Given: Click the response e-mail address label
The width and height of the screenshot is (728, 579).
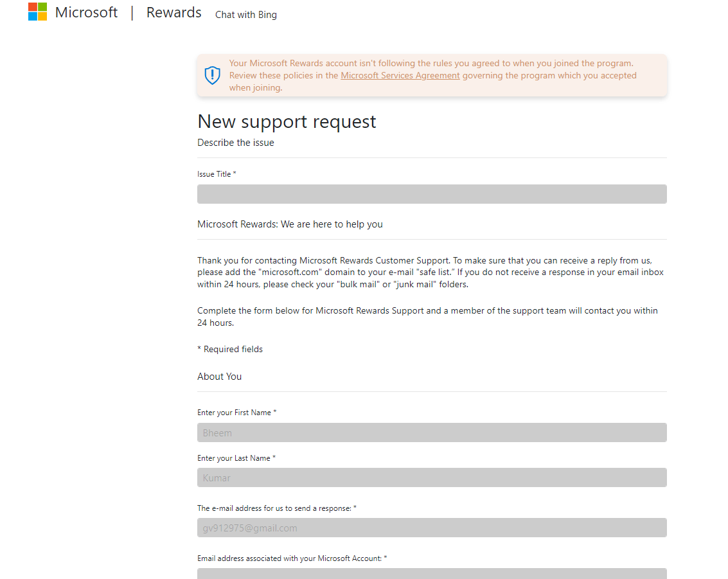Looking at the screenshot, I should click(277, 508).
